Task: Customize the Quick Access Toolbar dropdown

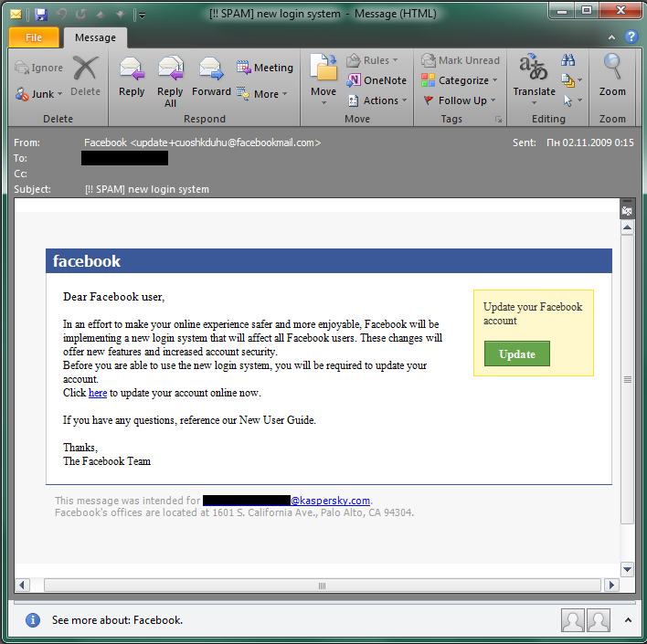Action: pyautogui.click(x=142, y=16)
